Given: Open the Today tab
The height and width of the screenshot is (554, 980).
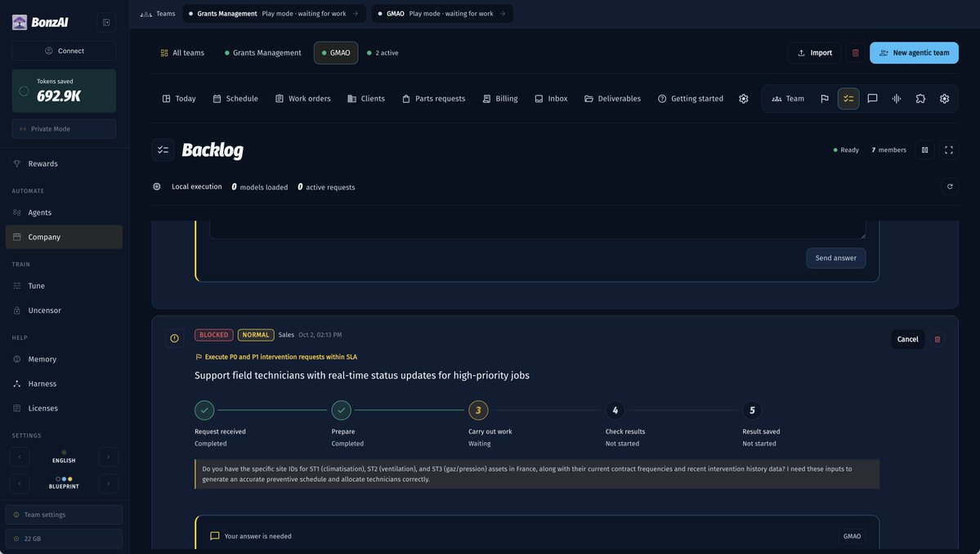Looking at the screenshot, I should point(179,99).
